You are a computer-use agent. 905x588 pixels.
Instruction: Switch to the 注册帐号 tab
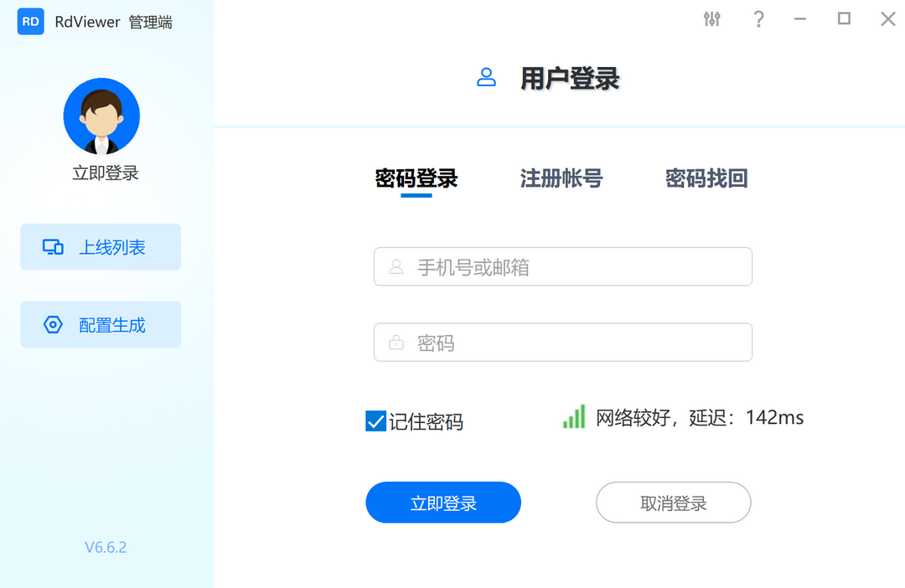[561, 178]
